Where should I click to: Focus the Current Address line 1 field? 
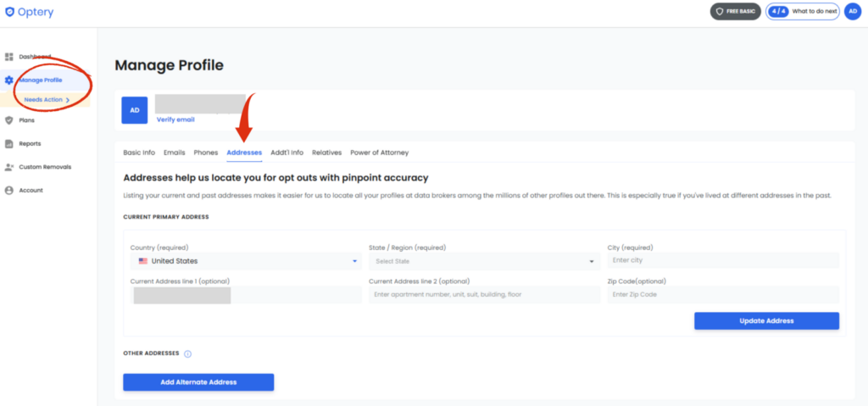coord(246,295)
